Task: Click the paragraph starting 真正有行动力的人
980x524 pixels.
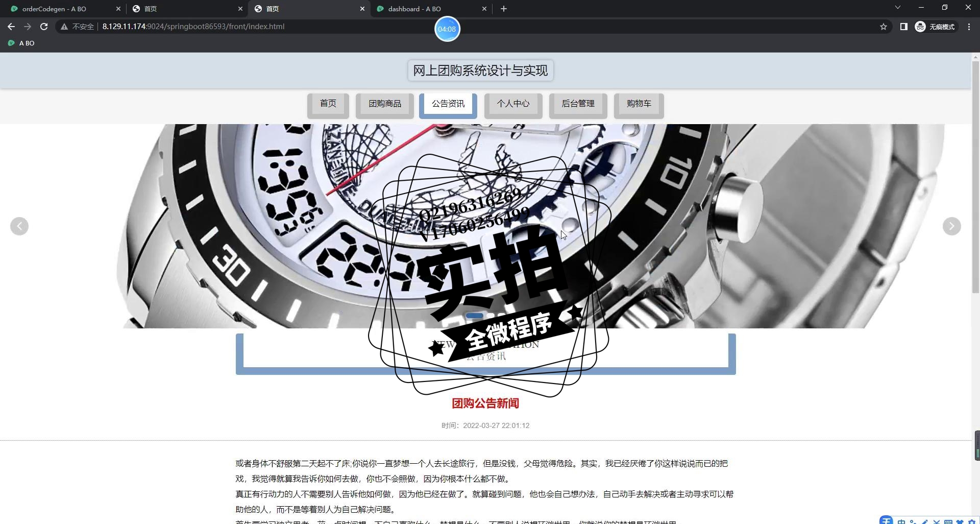Action: (x=484, y=502)
